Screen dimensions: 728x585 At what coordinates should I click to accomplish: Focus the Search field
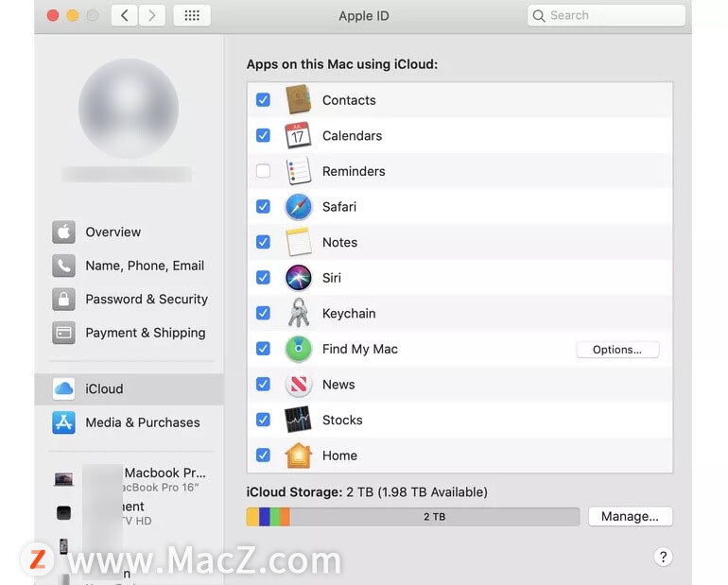tap(606, 16)
